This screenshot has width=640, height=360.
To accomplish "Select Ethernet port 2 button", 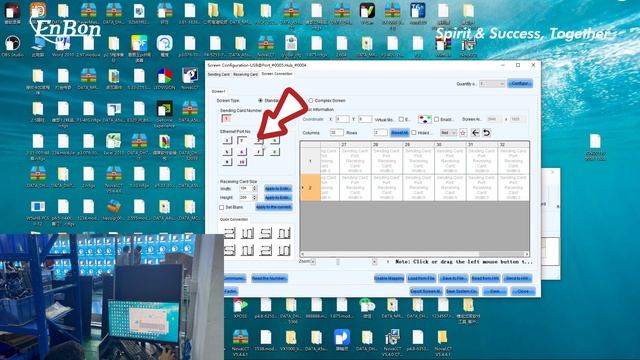I will (242, 140).
